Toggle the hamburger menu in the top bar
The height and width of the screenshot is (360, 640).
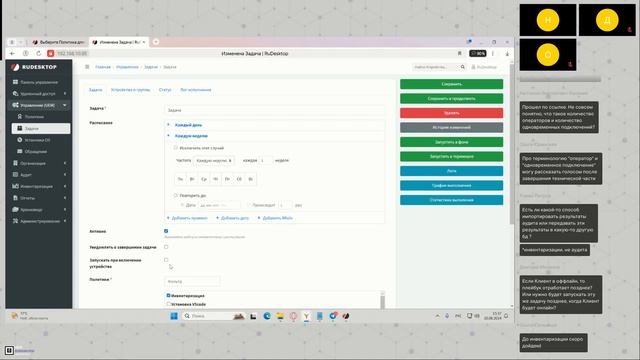[87, 67]
